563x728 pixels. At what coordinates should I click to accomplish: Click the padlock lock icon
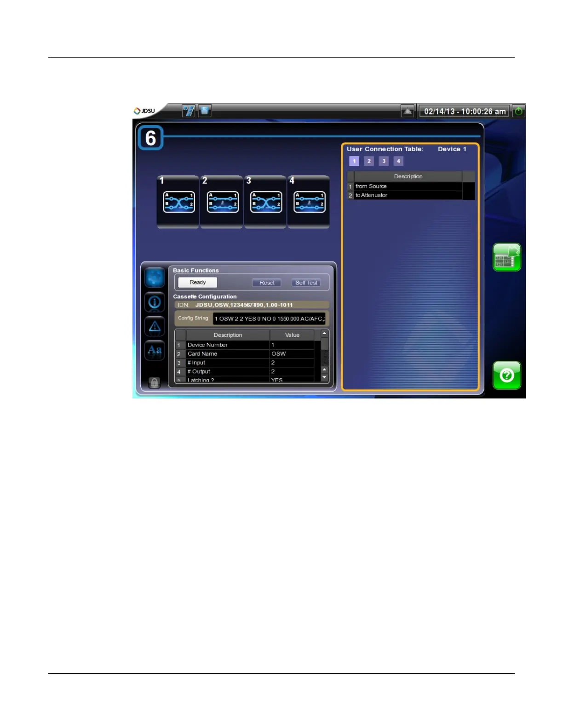point(154,382)
